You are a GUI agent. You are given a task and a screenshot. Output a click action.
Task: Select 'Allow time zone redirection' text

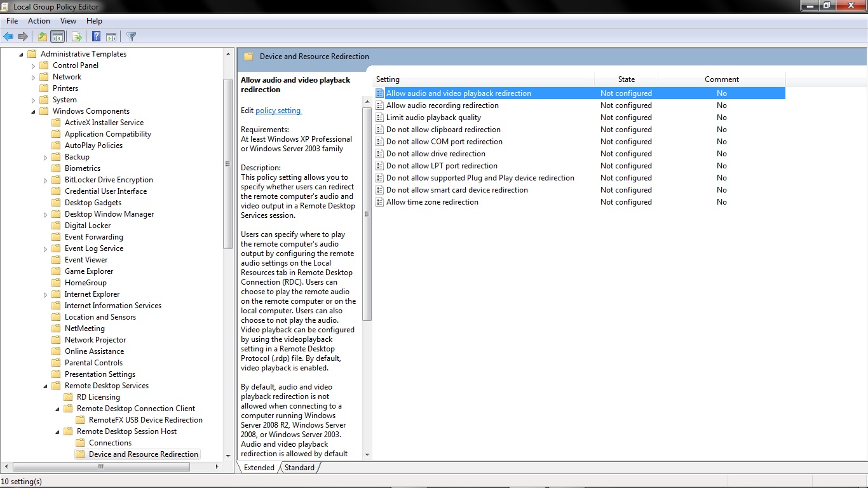coord(433,202)
